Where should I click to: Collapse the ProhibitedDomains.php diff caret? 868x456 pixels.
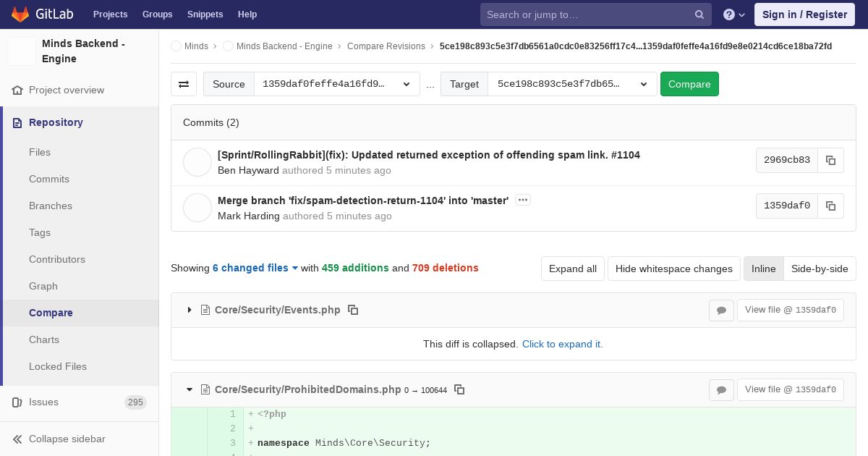(190, 389)
